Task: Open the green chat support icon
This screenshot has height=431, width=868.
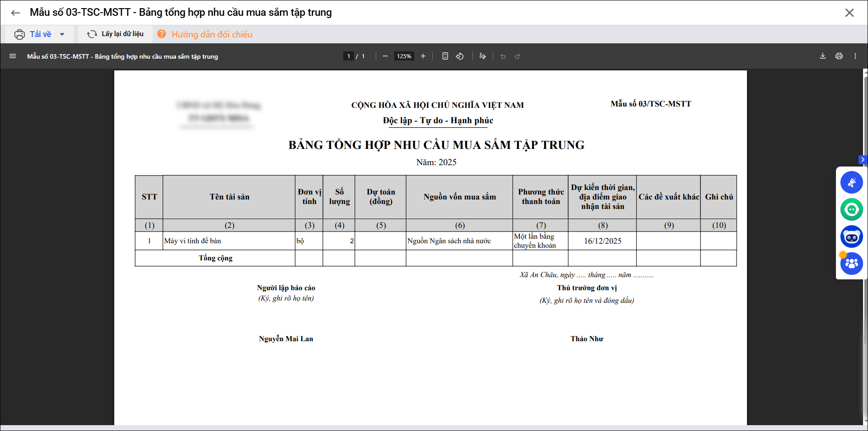Action: tap(851, 209)
